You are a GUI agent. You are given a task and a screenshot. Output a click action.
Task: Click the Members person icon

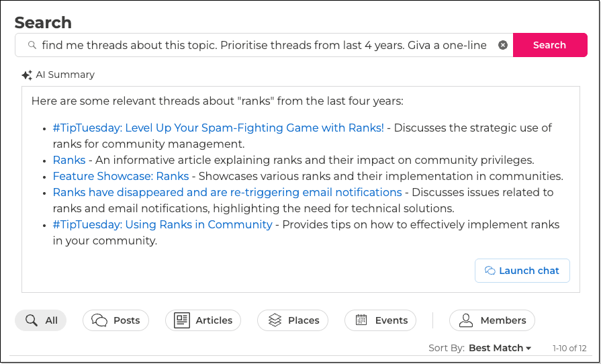(x=466, y=320)
